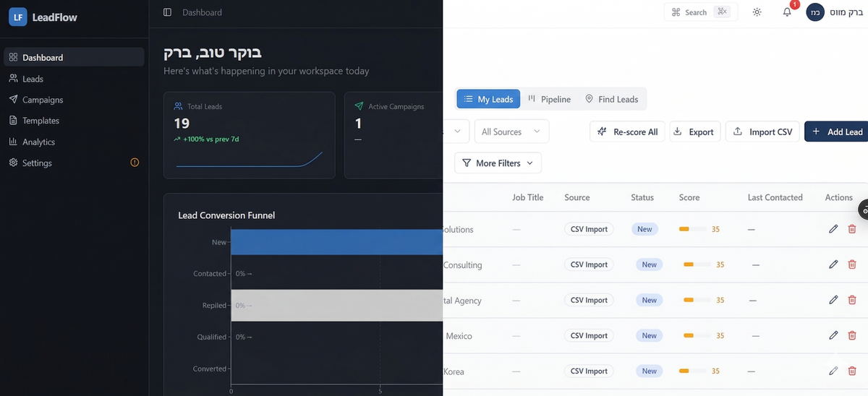Viewport: 868px width, 396px height.
Task: Open notifications bell
Action: (787, 12)
